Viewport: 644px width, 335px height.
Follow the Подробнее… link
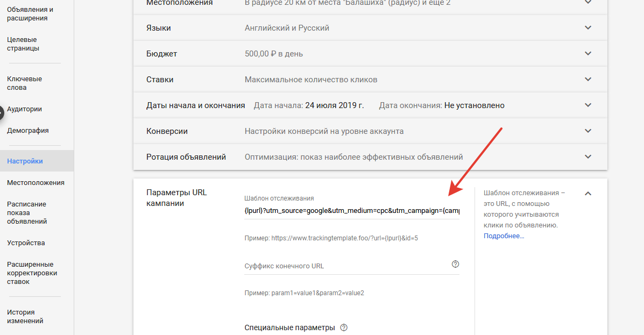pos(504,236)
